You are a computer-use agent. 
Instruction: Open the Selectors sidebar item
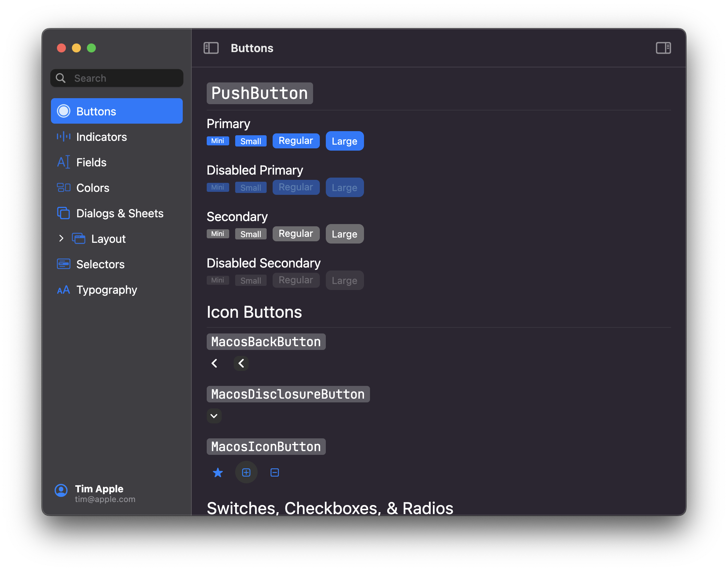100,264
